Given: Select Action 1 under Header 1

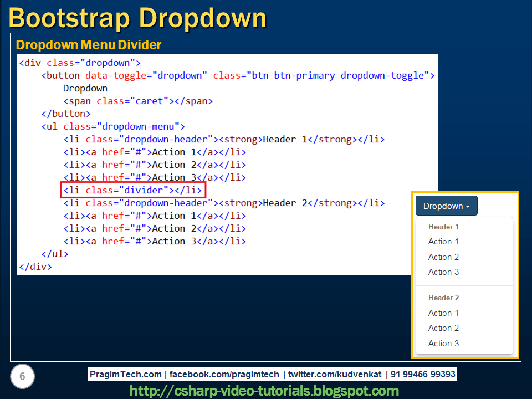Looking at the screenshot, I should (x=443, y=242).
